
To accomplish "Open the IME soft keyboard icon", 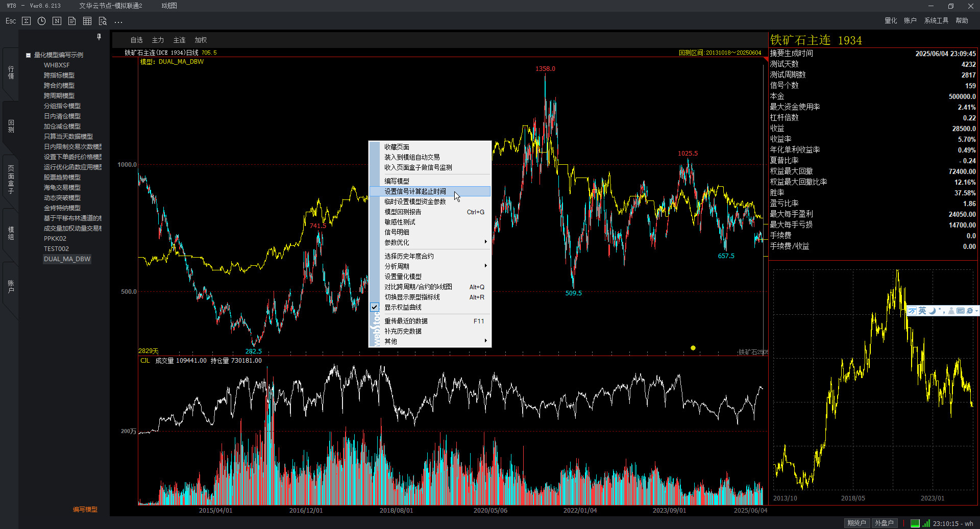I will click(960, 311).
